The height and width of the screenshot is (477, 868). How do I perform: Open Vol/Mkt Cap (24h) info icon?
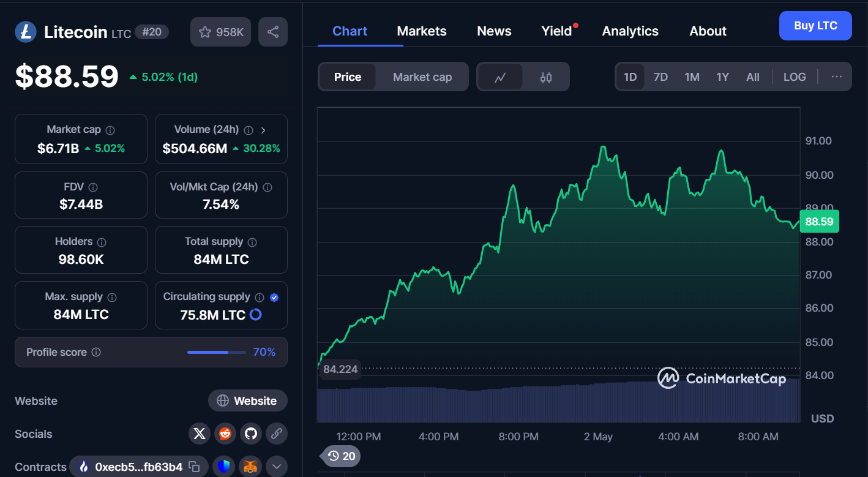coord(268,187)
